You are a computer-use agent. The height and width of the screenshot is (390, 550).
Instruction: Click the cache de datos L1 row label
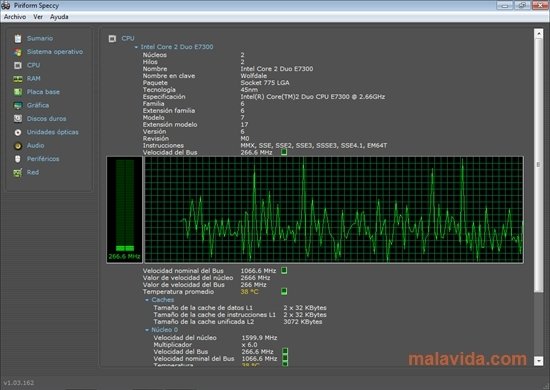(203, 308)
